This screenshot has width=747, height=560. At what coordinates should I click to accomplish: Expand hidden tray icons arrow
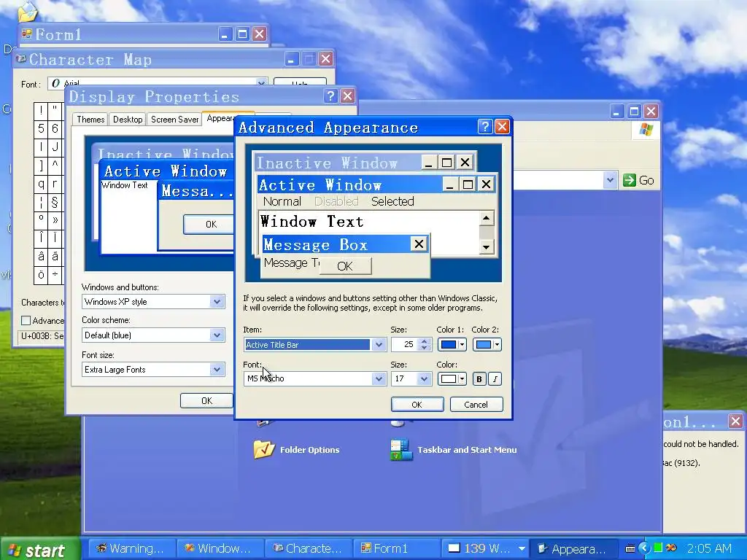click(x=643, y=548)
